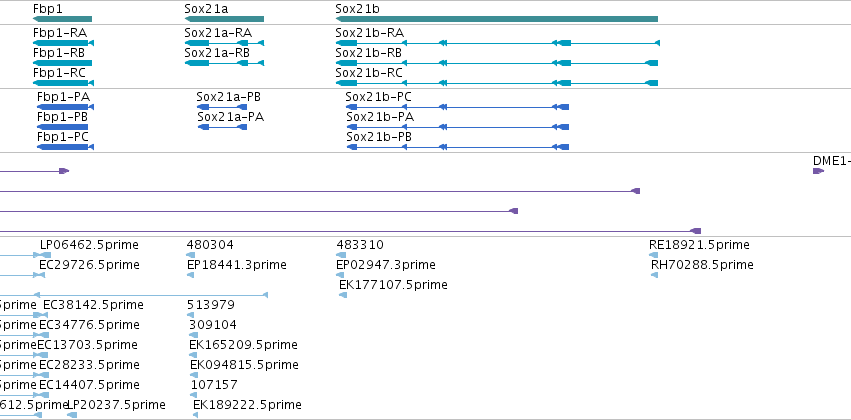Select the Sox21a-RB transcript glyph
This screenshot has width=851, height=420.
pos(224,63)
